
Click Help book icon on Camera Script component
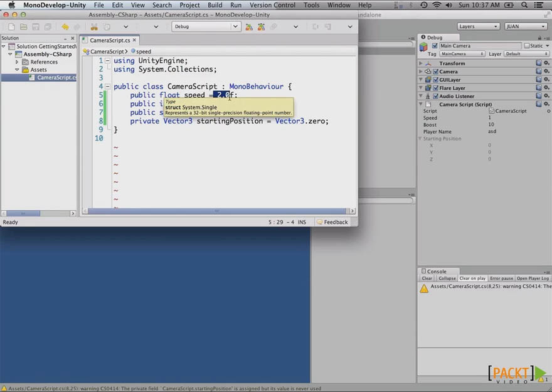(539, 104)
